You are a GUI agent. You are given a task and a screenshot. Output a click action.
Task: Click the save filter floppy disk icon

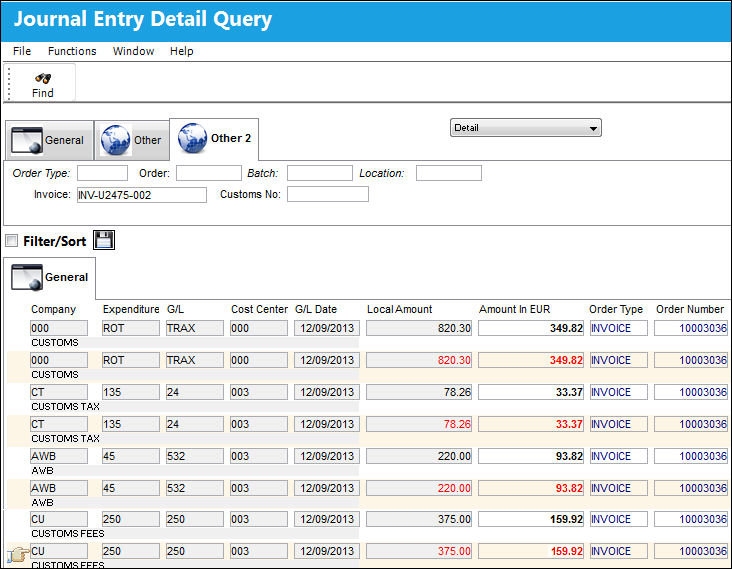pyautogui.click(x=104, y=240)
